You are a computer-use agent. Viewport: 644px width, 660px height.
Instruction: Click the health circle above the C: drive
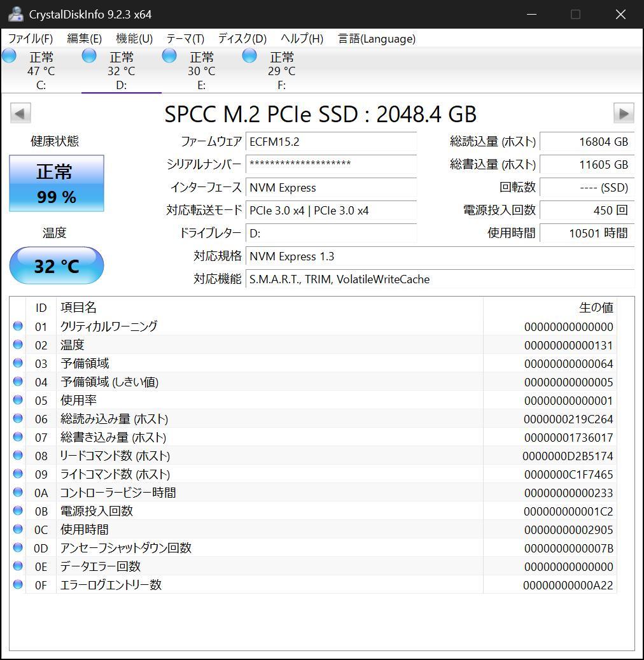tap(9, 56)
